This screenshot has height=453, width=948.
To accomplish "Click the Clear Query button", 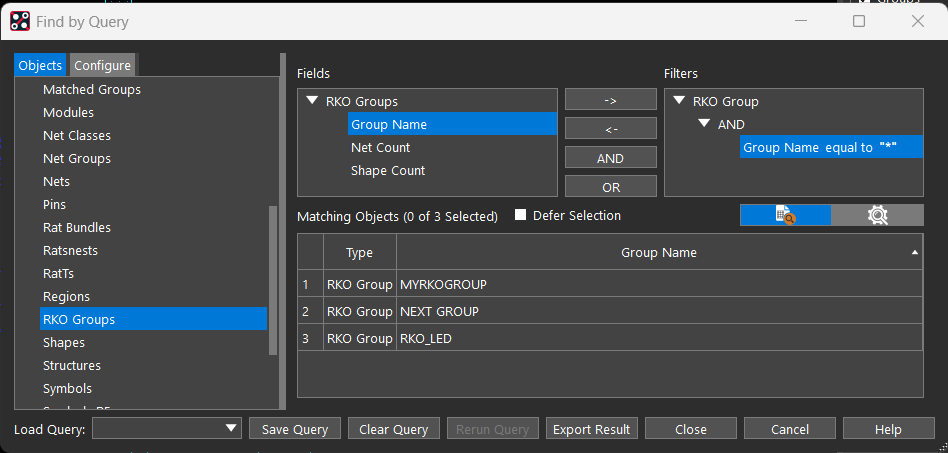I will coord(393,429).
